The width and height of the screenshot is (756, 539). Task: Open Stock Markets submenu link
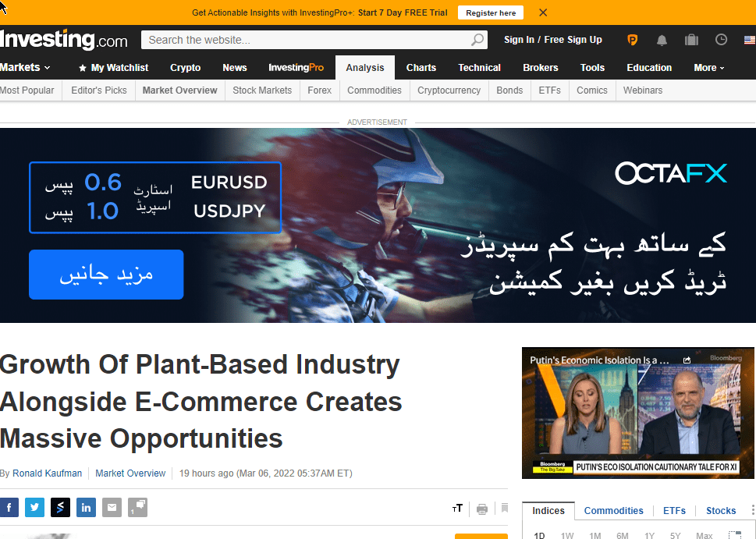pyautogui.click(x=262, y=90)
